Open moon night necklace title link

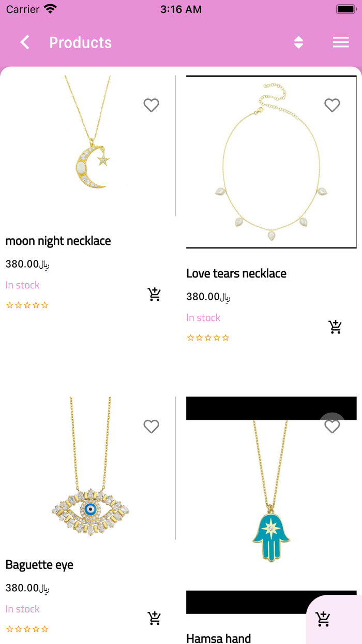[x=58, y=241]
